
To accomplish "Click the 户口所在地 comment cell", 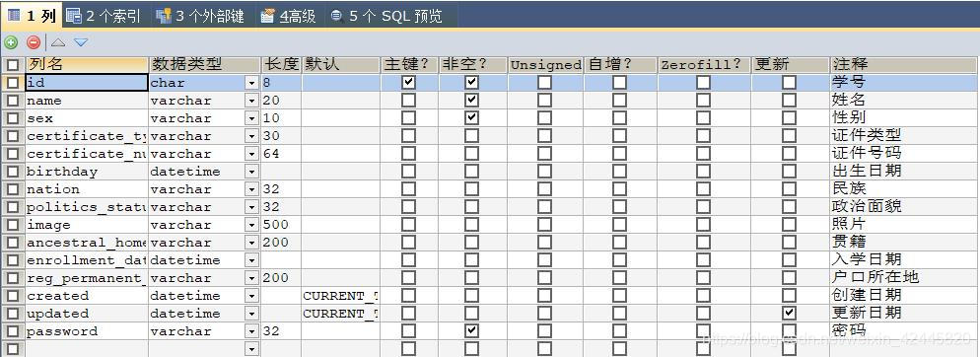I will 903,277.
